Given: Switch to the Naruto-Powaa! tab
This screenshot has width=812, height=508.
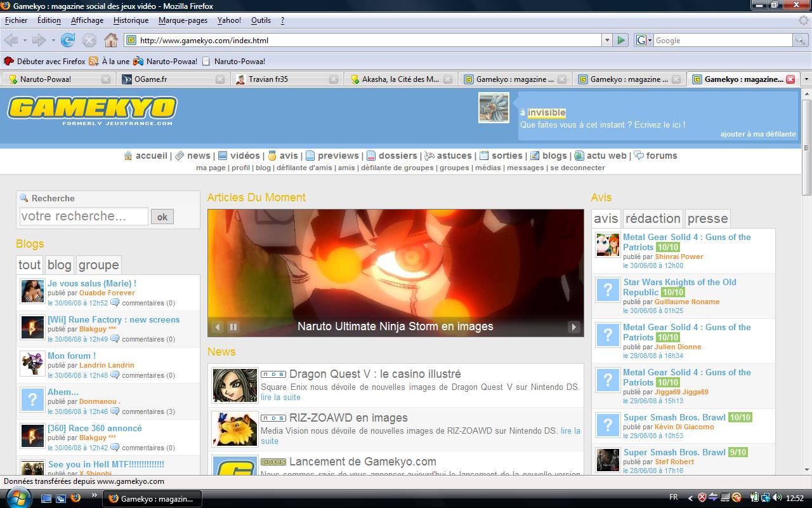Looking at the screenshot, I should [x=57, y=79].
